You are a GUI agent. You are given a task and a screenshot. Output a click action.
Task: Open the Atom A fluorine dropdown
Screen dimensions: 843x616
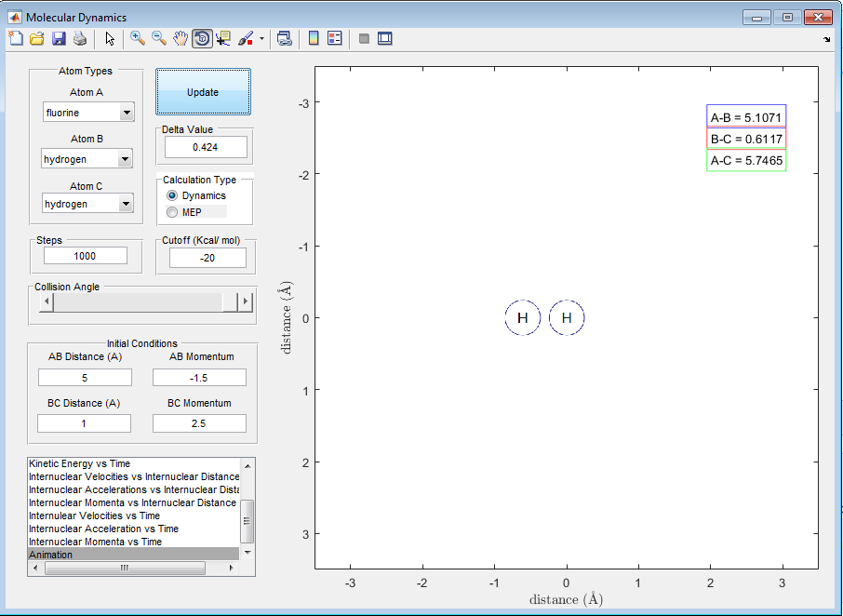tap(126, 114)
